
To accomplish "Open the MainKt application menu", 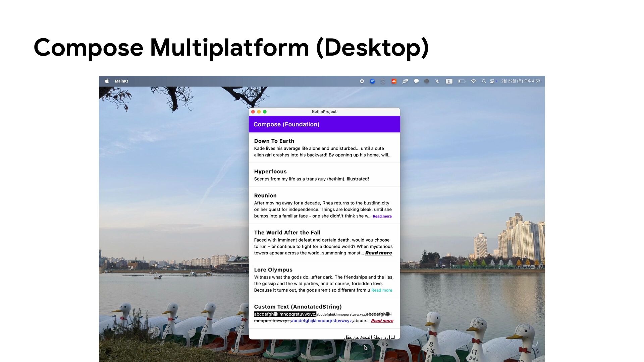I will 121,81.
